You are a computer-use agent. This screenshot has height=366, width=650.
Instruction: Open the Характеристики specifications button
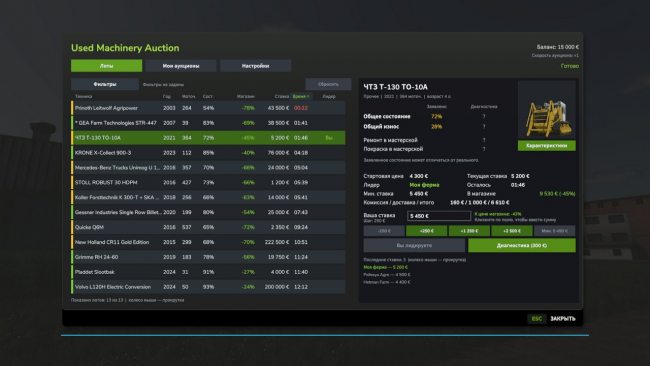[x=547, y=145]
